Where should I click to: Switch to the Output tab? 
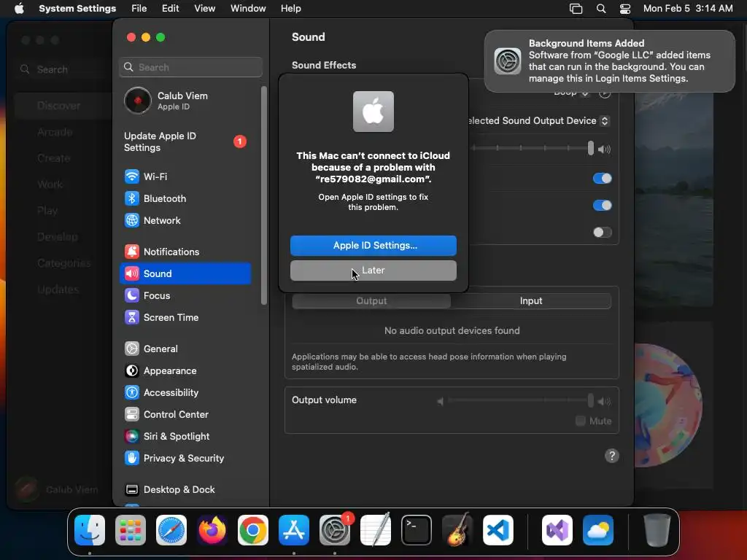(371, 301)
